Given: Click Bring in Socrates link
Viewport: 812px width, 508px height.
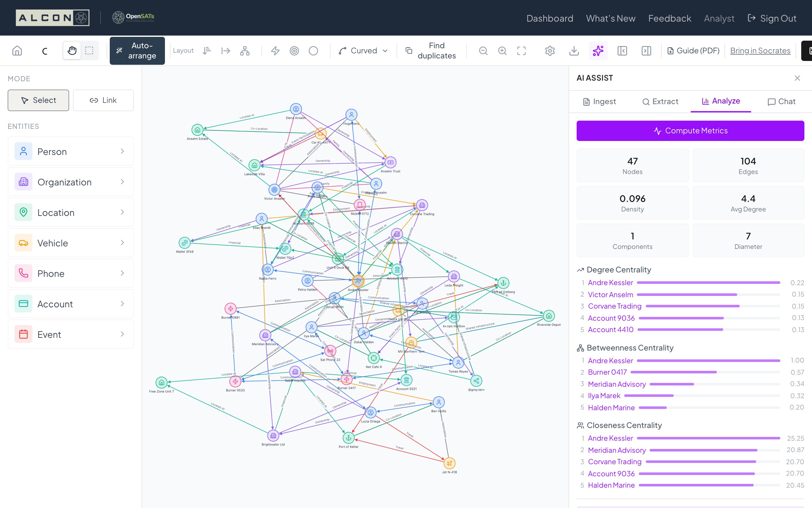Looking at the screenshot, I should (760, 51).
